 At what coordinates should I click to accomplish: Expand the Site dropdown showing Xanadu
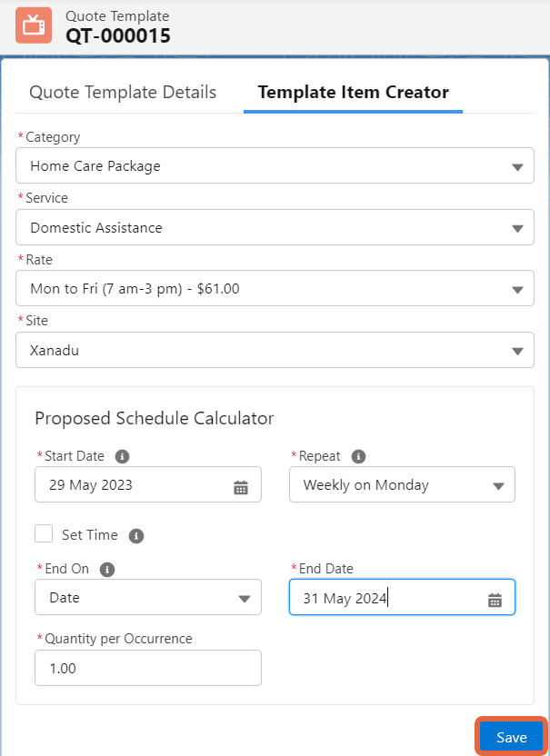[275, 350]
